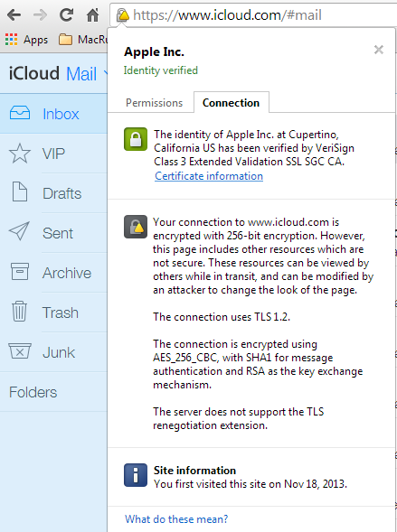Switch to the Permissions tab
This screenshot has width=397, height=532.
(x=154, y=103)
